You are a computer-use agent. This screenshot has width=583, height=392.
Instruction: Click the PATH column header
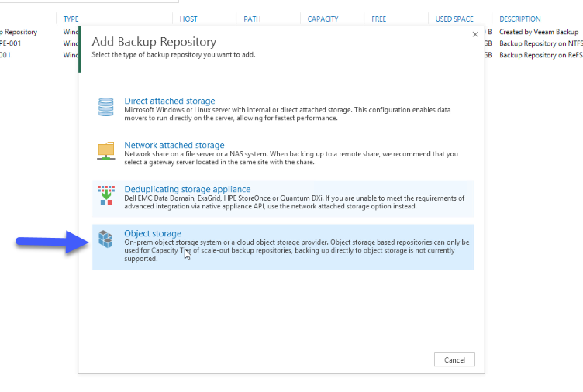(252, 19)
